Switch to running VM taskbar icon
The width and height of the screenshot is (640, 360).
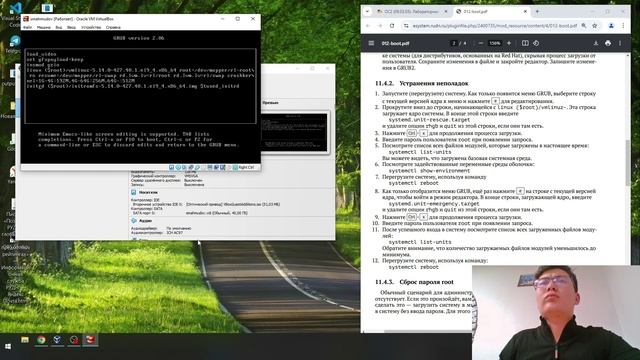pyautogui.click(x=90, y=340)
